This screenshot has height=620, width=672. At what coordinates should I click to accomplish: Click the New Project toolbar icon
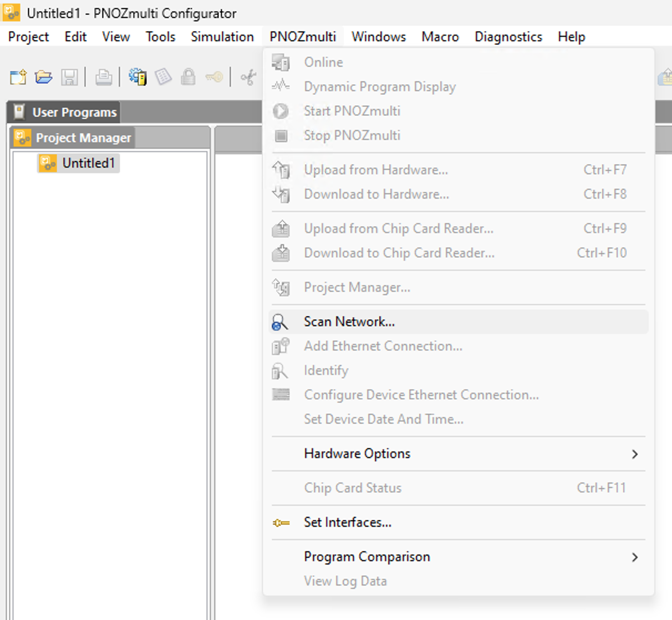point(18,77)
